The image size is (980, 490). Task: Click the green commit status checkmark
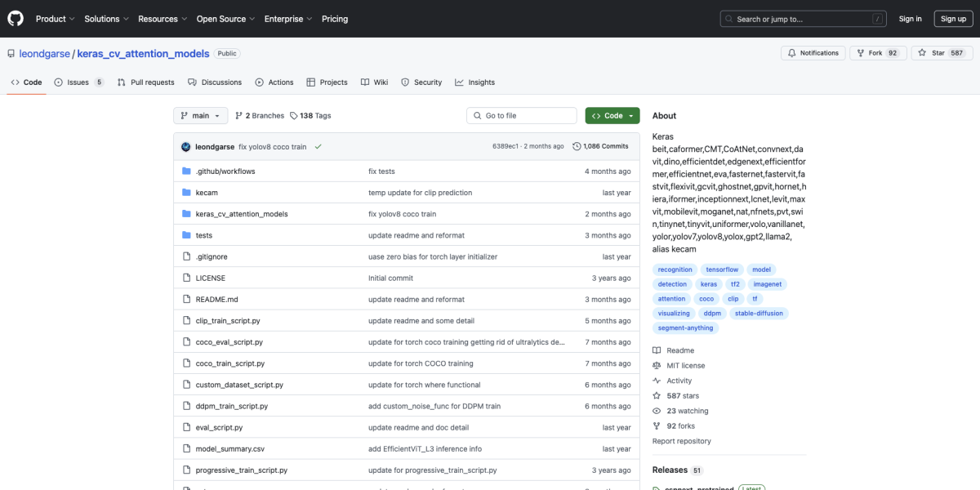[318, 147]
